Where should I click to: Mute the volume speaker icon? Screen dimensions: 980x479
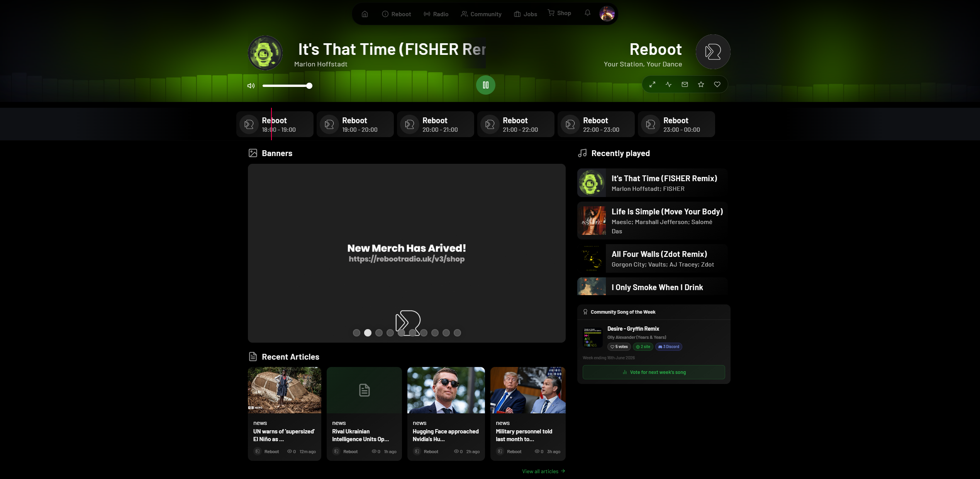(x=251, y=86)
